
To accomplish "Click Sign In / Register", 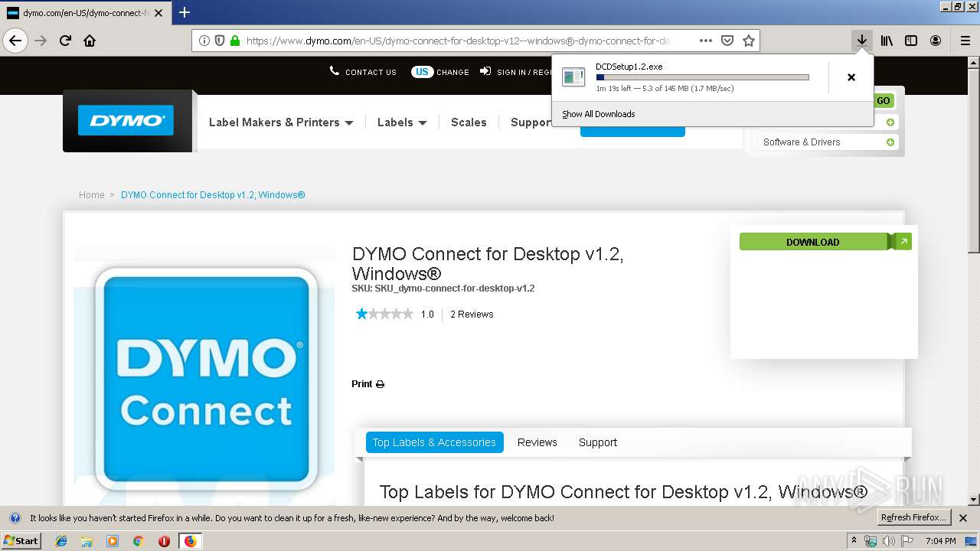I will 516,72.
